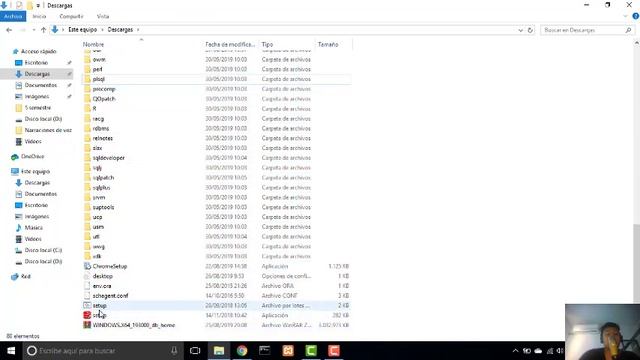The height and width of the screenshot is (360, 640).
Task: Select the setup batch file icon
Action: tap(87, 305)
